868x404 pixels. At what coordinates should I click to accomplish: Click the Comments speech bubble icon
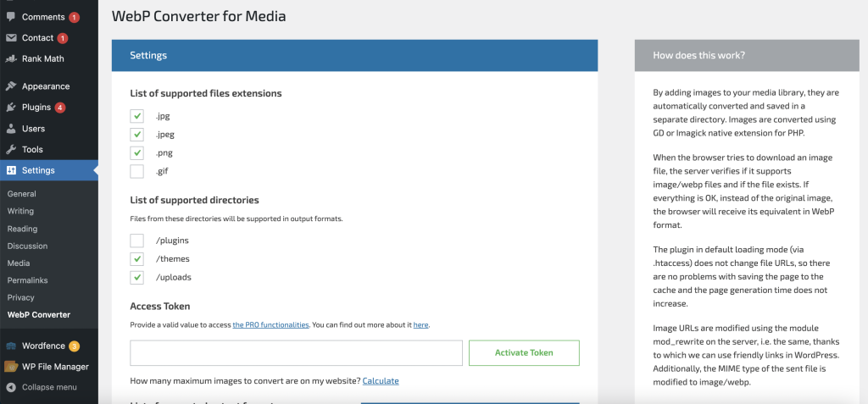(11, 17)
